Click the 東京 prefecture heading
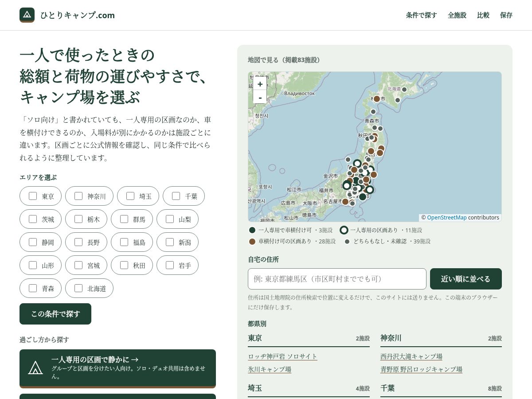Viewport: 532px width, 399px height. 255,338
